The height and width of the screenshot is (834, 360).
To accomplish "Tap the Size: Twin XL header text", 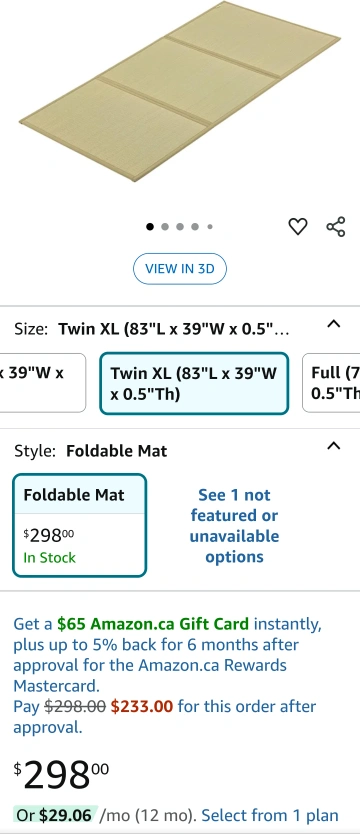I will pos(152,329).
